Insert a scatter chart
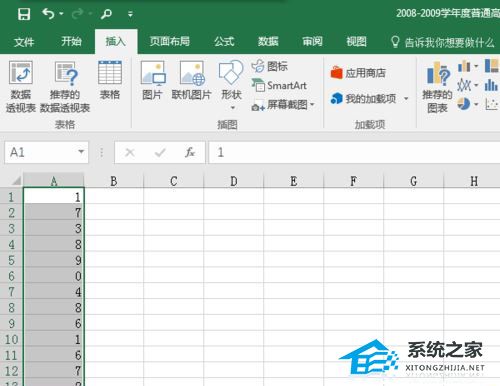The width and height of the screenshot is (500, 386). click(x=492, y=104)
